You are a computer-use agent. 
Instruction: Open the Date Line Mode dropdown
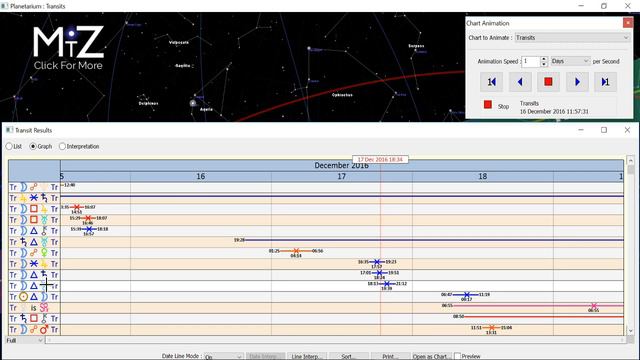(224, 356)
